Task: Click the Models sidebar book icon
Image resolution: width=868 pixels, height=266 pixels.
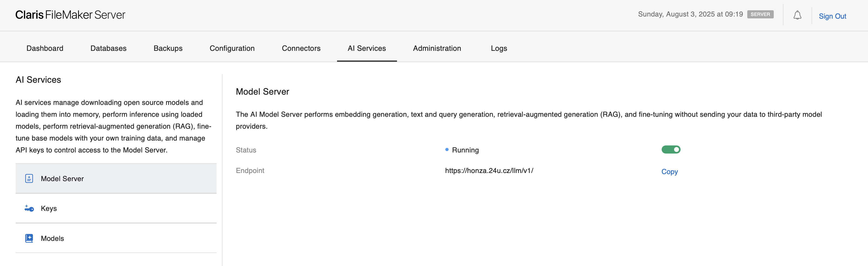Action: (x=29, y=238)
